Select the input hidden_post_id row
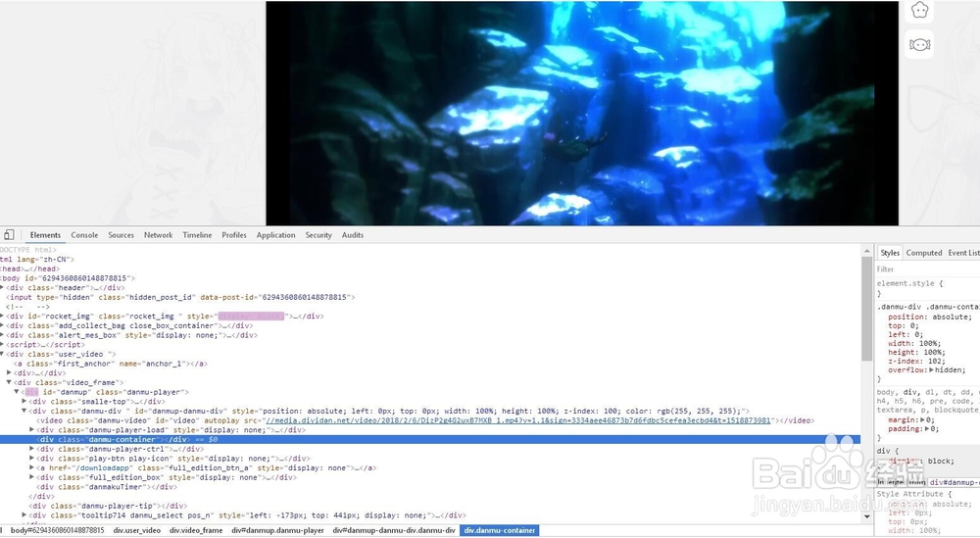This screenshot has width=980, height=538. pos(180,297)
